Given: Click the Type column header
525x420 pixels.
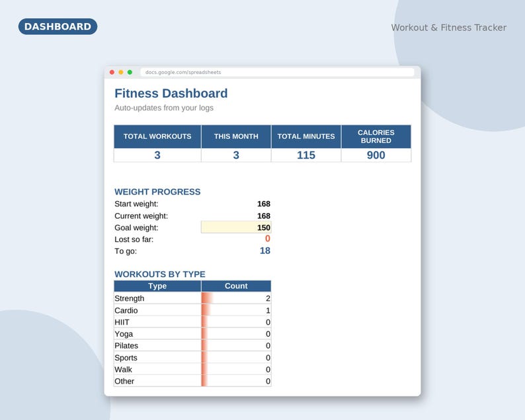Looking at the screenshot, I should (157, 286).
